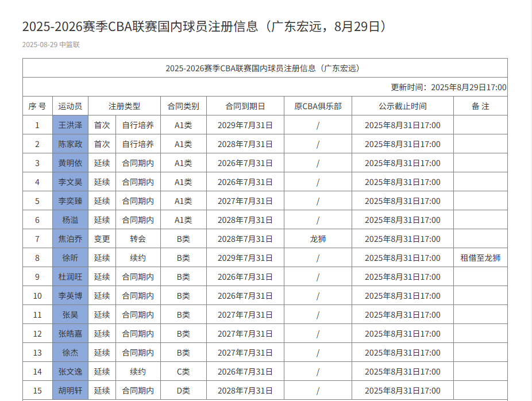Click the 合同类别 column header

click(x=183, y=106)
